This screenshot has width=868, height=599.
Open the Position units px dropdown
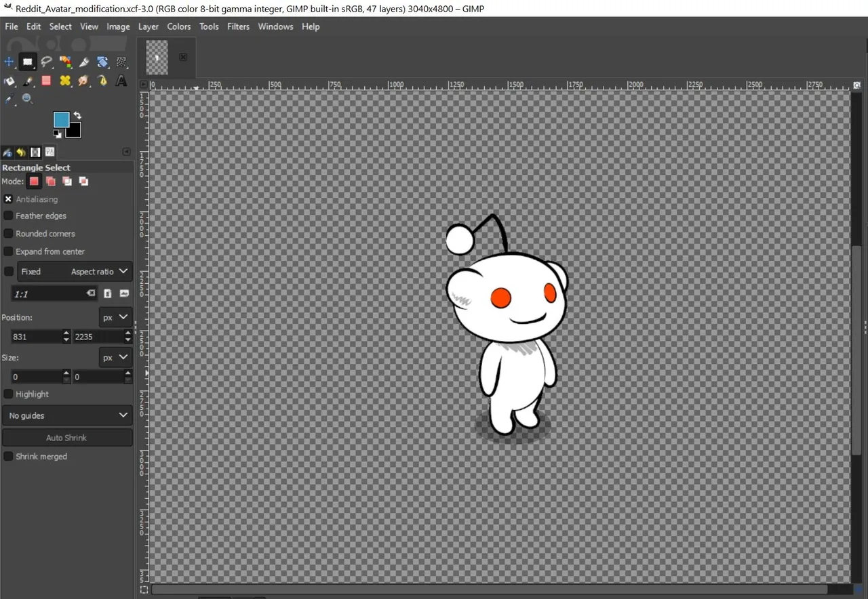point(115,317)
